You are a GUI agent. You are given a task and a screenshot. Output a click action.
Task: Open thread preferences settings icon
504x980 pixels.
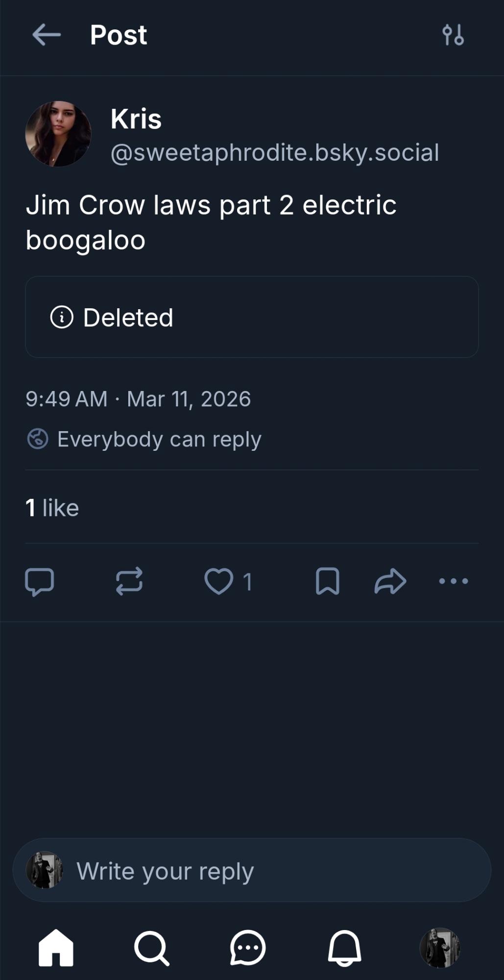[453, 35]
